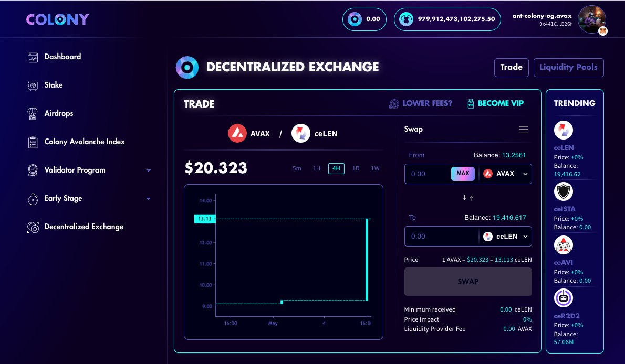Open the Airdrops menu item
Viewport: 625px width, 364px height.
59,113
